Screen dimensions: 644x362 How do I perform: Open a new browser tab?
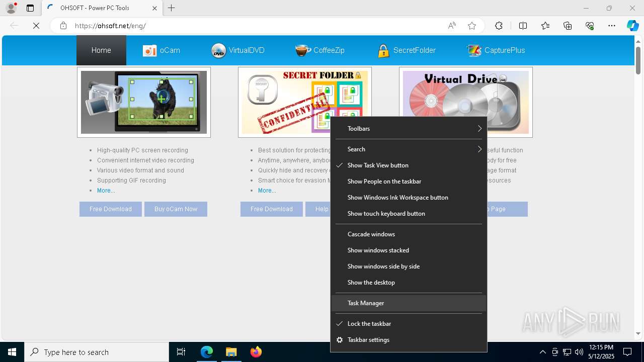[172, 8]
